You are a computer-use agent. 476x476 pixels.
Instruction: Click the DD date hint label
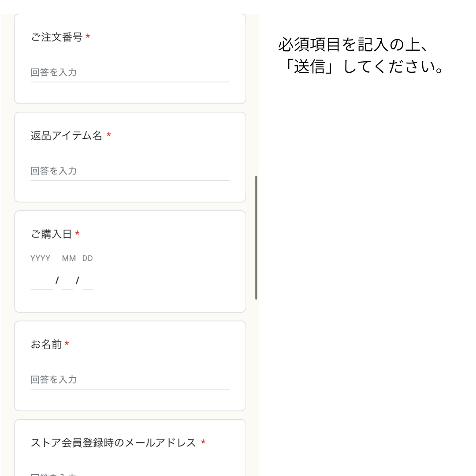tap(87, 258)
